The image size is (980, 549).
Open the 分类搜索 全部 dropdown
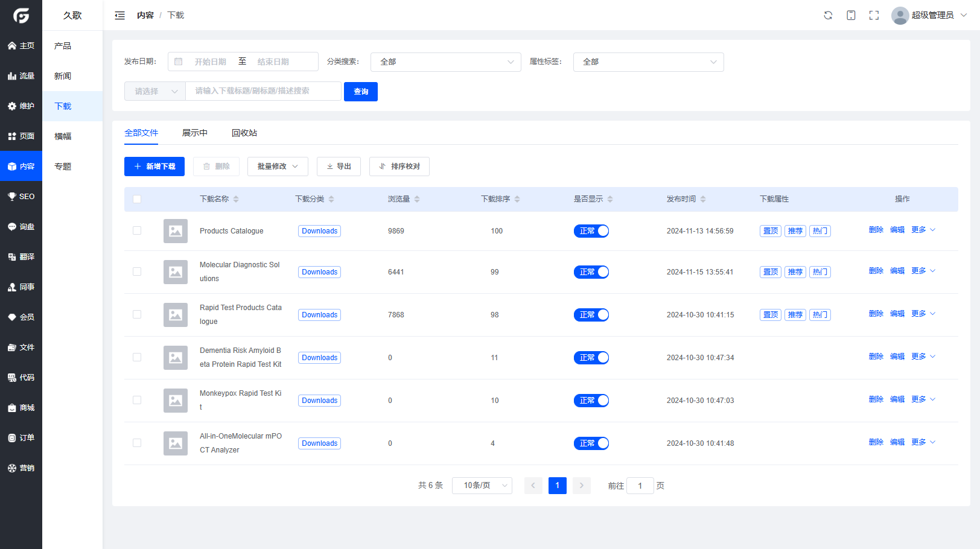(446, 62)
